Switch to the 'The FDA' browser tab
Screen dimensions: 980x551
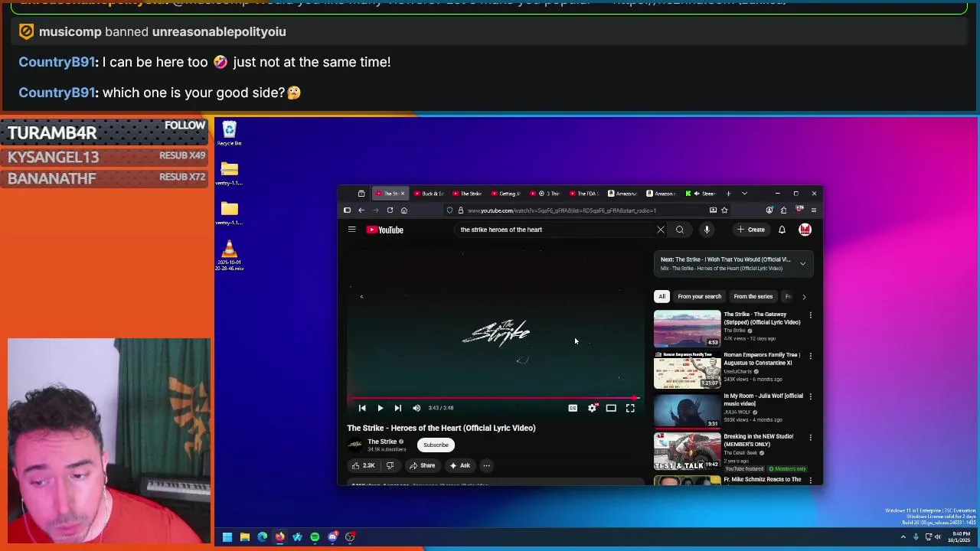[x=583, y=194]
